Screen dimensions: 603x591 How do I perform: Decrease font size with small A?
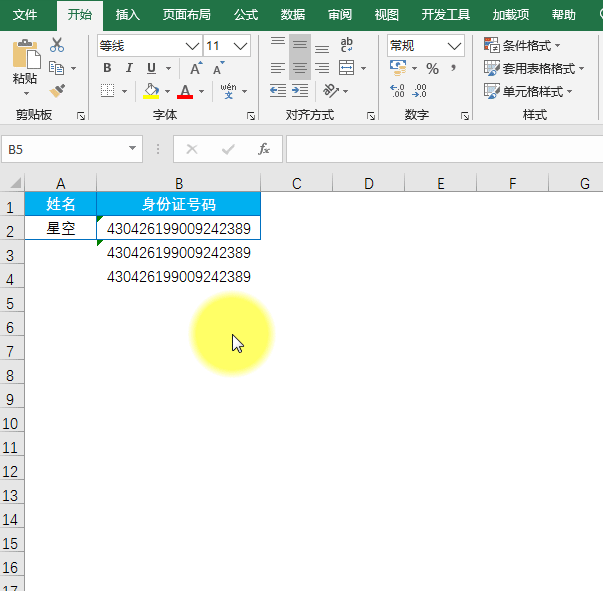(x=218, y=68)
